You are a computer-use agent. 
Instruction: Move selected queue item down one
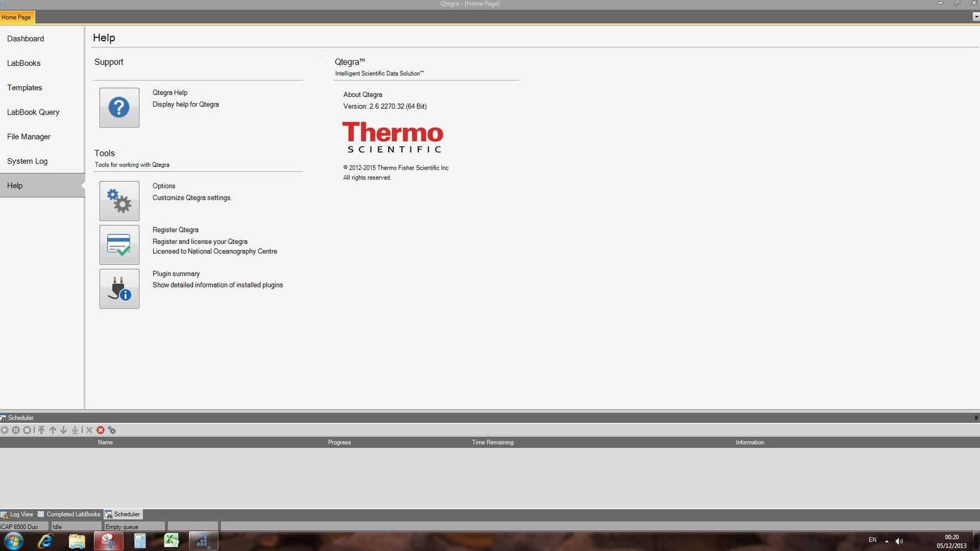coord(64,430)
